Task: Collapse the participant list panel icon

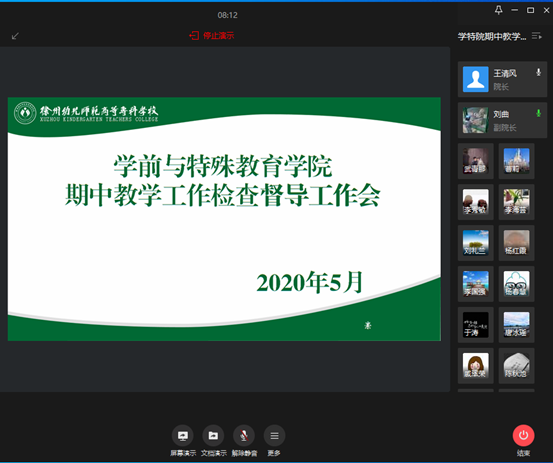Action: tap(536, 36)
